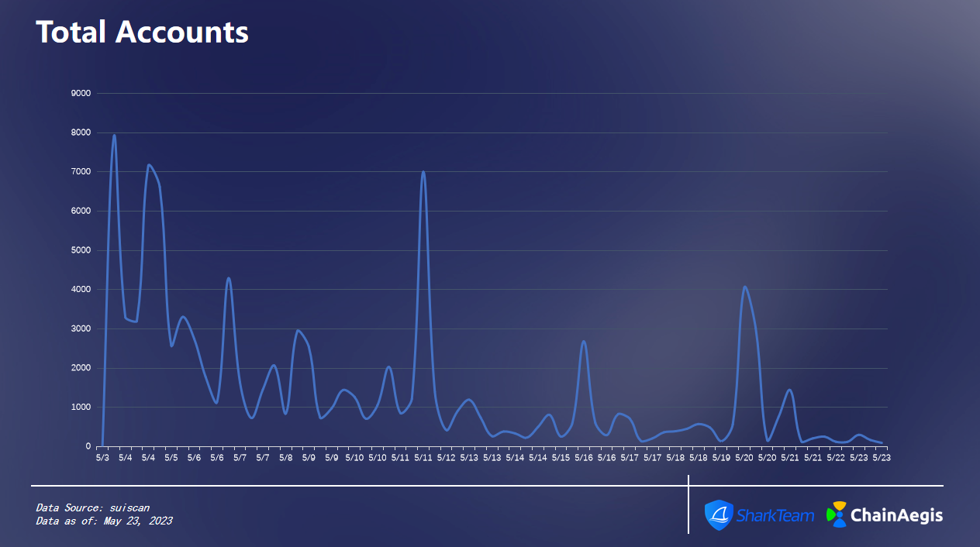This screenshot has height=547, width=980.
Task: Click the 5/15 x-axis date label
Action: [x=561, y=458]
